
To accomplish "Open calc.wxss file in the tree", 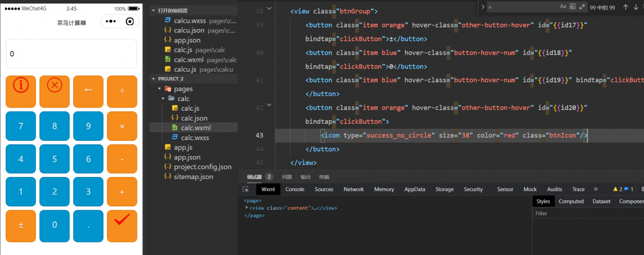I will (x=195, y=138).
